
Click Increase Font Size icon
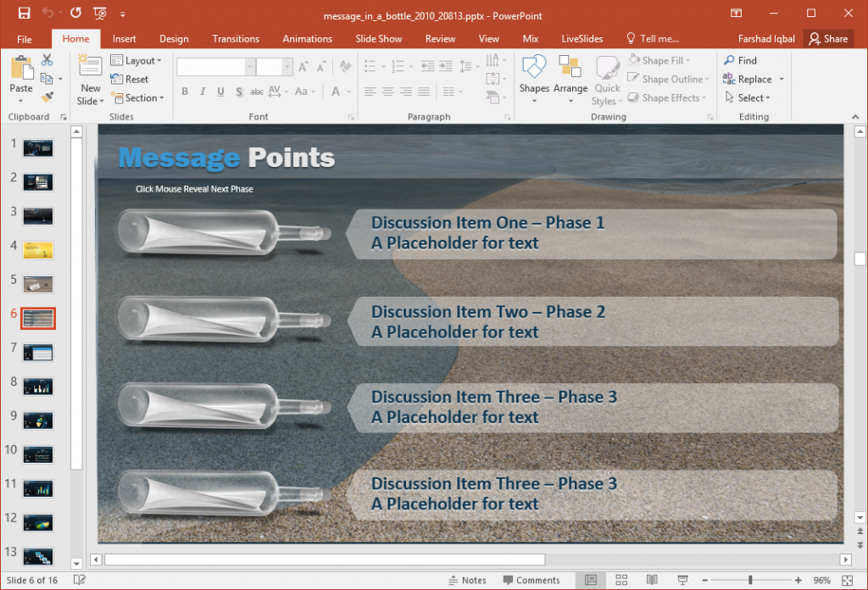pos(303,67)
